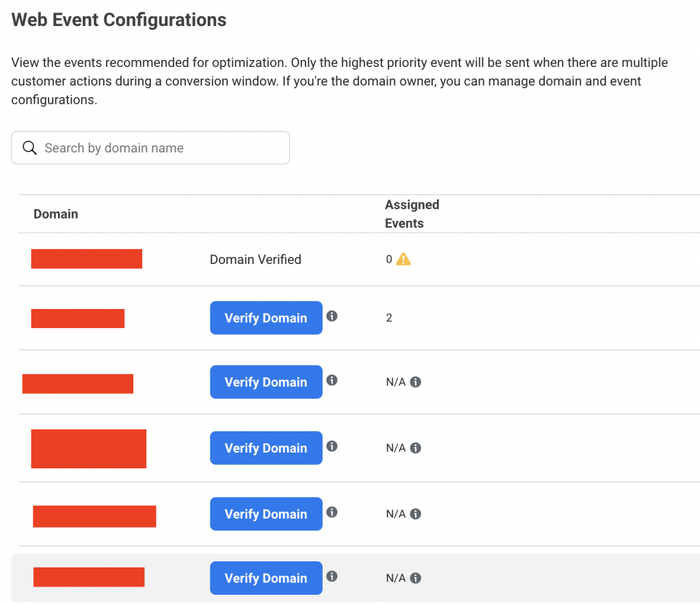Click the info icon next to the fourth Verify Domain button
700x605 pixels.
click(x=332, y=512)
